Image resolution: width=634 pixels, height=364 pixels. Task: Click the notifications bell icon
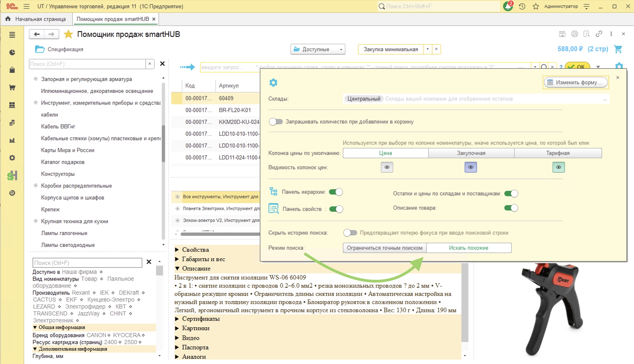click(x=508, y=6)
